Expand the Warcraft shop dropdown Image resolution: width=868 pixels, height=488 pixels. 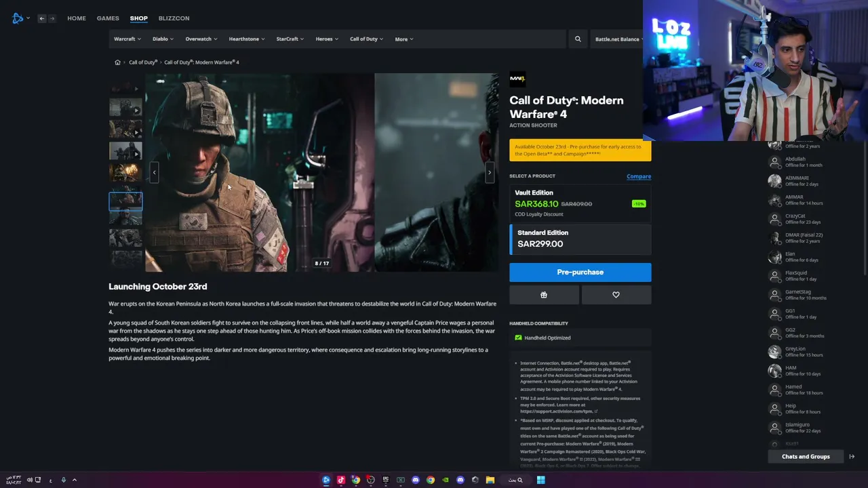127,39
